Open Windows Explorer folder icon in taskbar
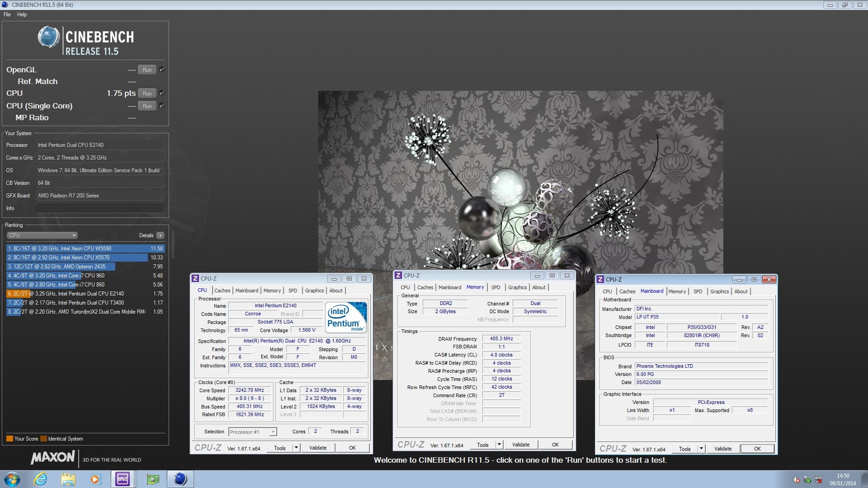Image resolution: width=868 pixels, height=488 pixels. [x=68, y=479]
